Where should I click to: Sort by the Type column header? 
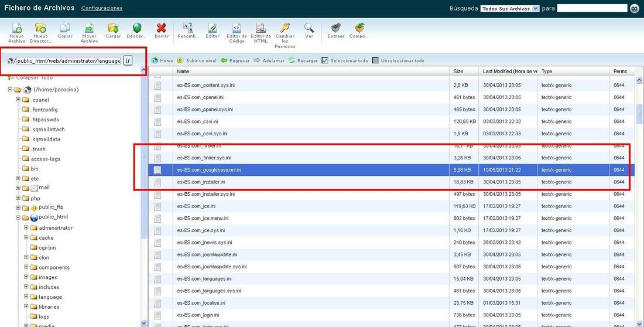pos(573,71)
